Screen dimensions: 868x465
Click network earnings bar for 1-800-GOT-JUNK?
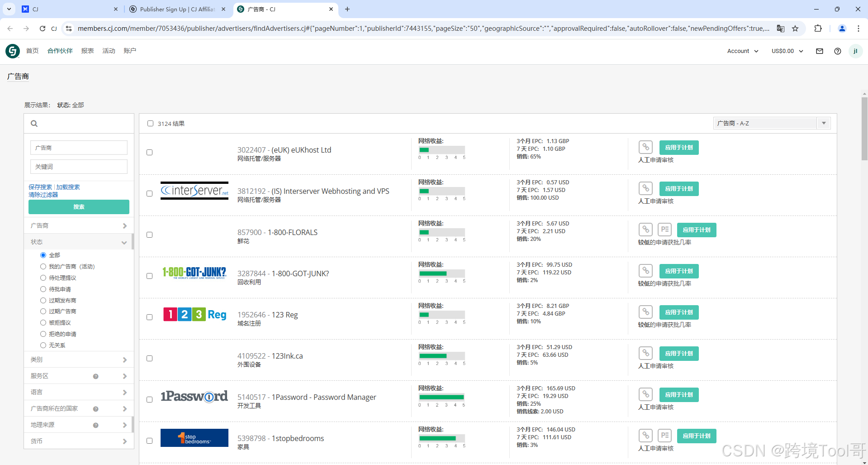click(x=442, y=273)
